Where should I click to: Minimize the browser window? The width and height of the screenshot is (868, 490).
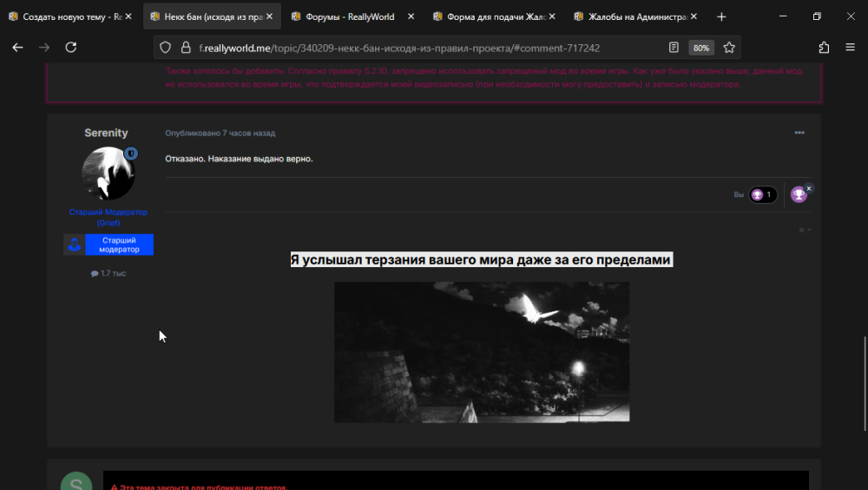point(783,16)
